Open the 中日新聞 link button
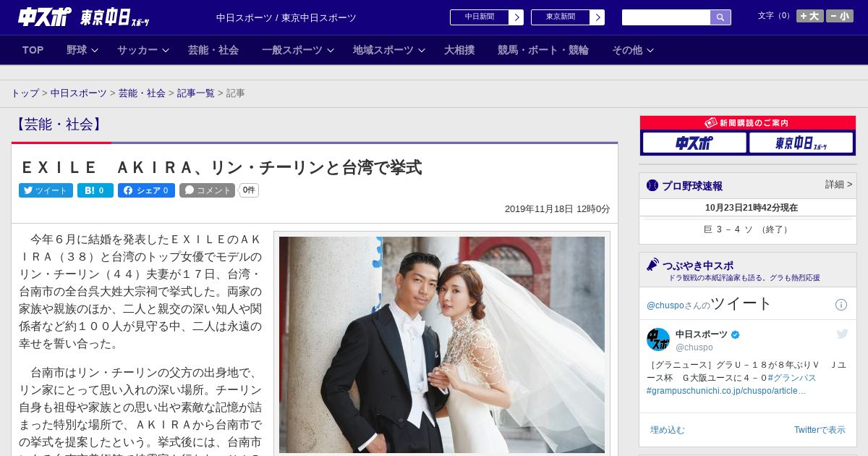Screen dimensions: 868x456 [x=487, y=17]
